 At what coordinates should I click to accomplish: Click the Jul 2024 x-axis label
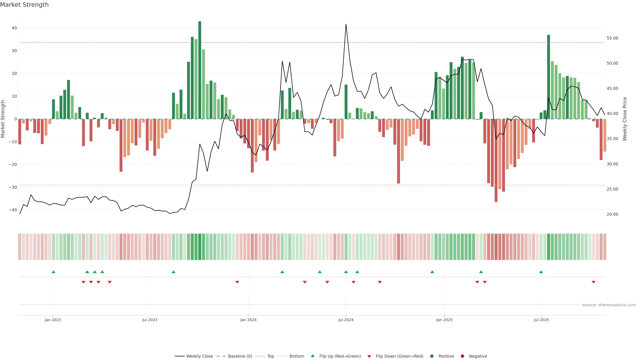click(x=346, y=320)
